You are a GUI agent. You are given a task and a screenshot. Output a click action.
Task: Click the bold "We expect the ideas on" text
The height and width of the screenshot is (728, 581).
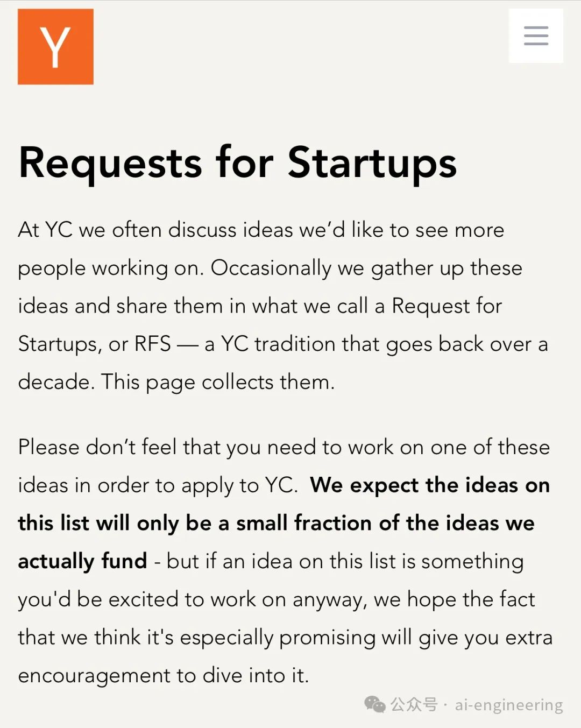pyautogui.click(x=430, y=485)
